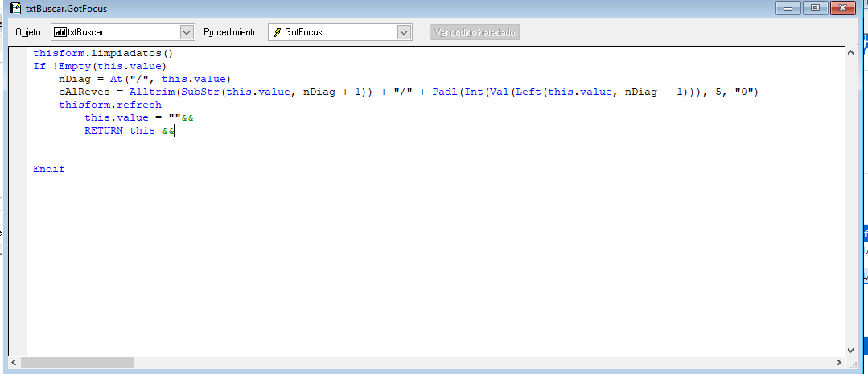This screenshot has height=374, width=868.
Task: Click the horizontal scrollbar left arrow
Action: (x=15, y=363)
